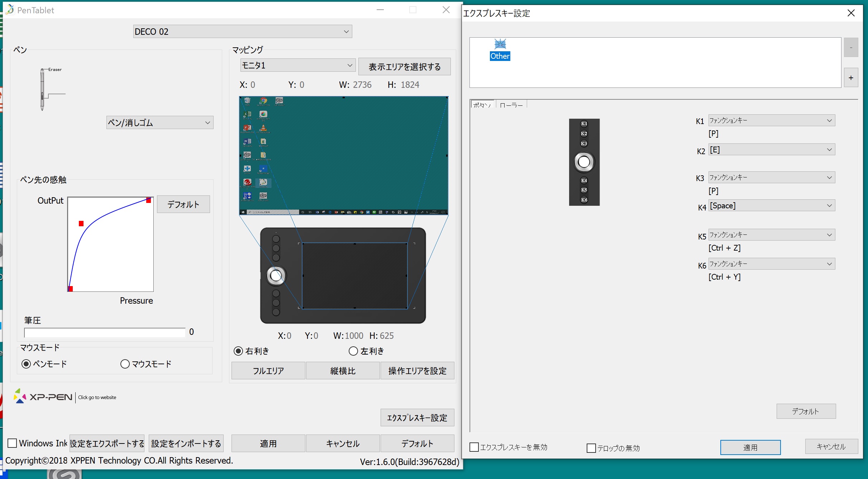This screenshot has height=479, width=868.
Task: Click the K6 key on tablet diagram
Action: tap(584, 200)
